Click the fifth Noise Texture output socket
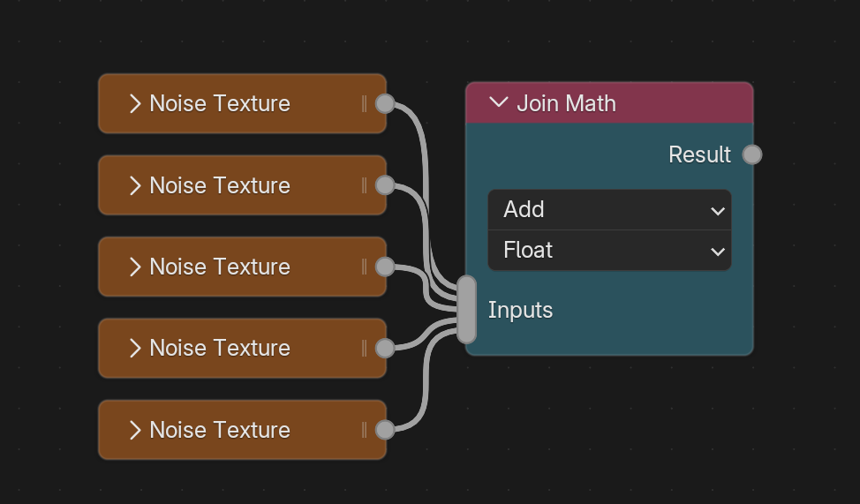The image size is (860, 504). (385, 430)
